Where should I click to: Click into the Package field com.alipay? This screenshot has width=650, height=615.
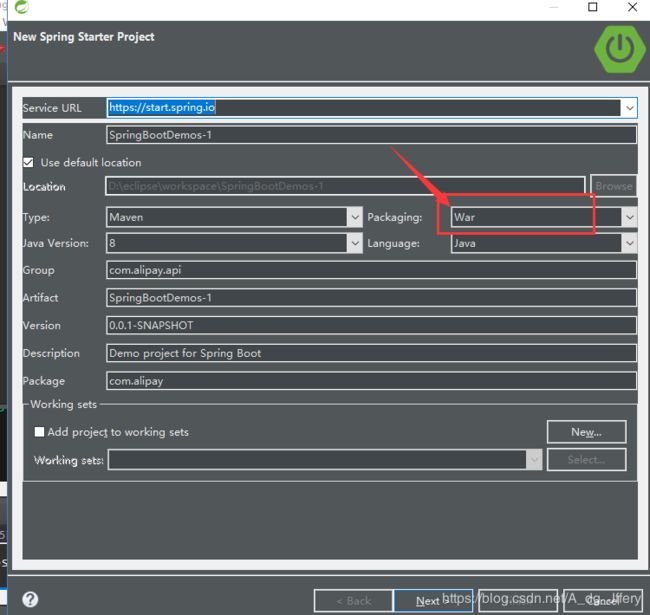(x=371, y=381)
